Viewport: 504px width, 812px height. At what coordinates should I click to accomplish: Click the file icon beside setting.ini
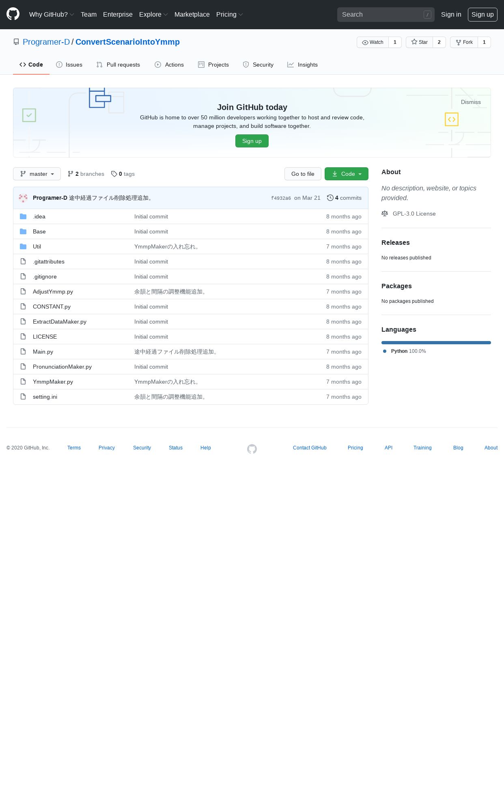tap(23, 397)
